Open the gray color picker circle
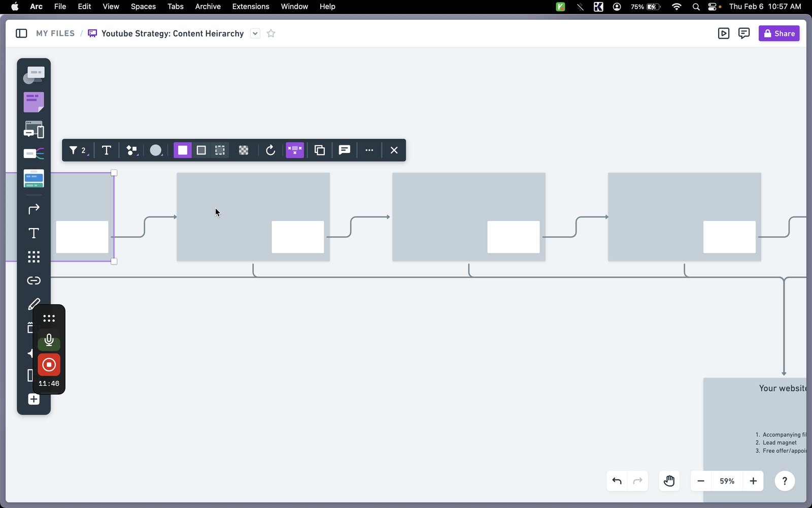The width and height of the screenshot is (812, 508). point(156,150)
